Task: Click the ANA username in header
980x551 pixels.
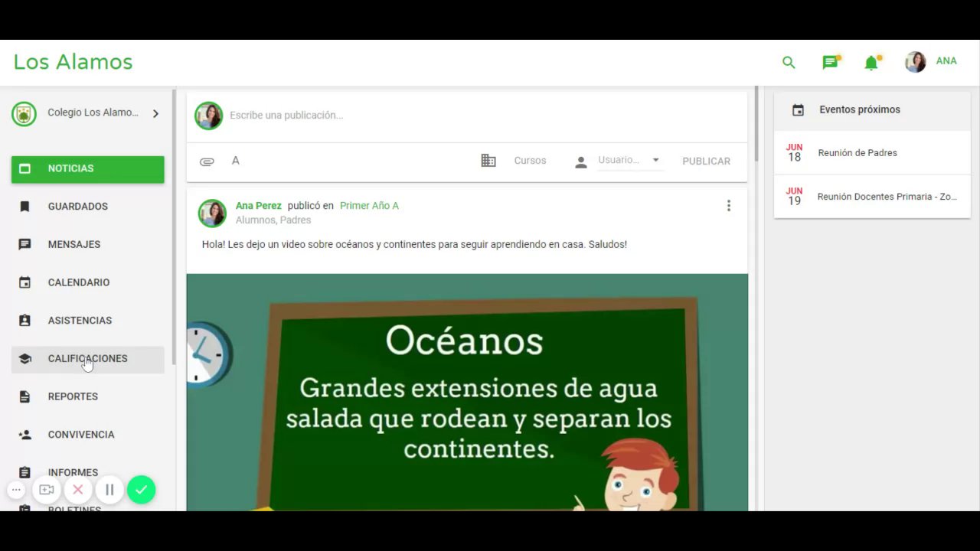Action: (946, 61)
